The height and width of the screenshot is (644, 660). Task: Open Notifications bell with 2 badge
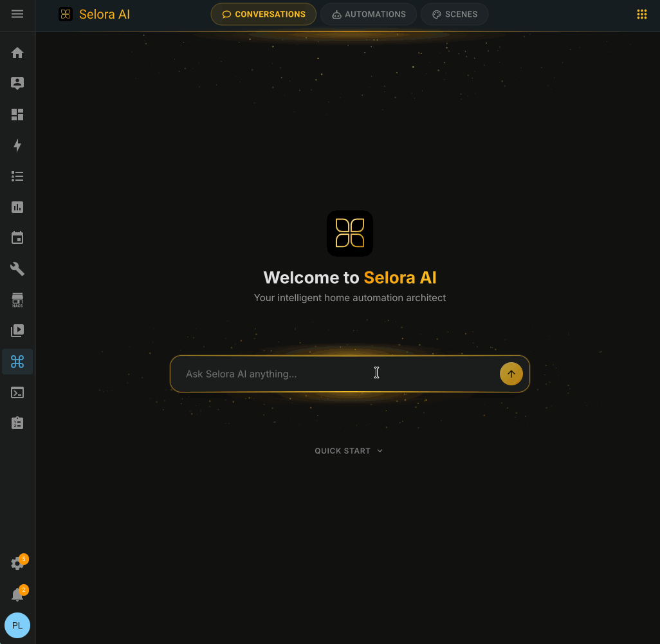(17, 594)
